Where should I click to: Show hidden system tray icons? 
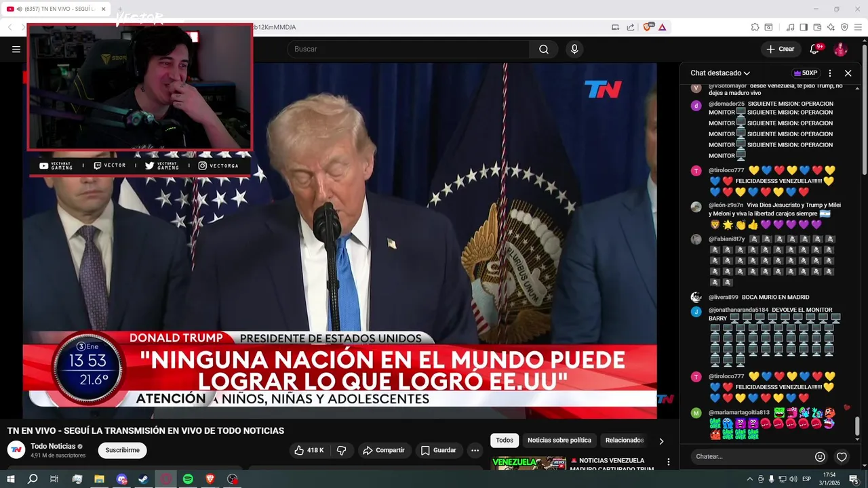pos(749,479)
